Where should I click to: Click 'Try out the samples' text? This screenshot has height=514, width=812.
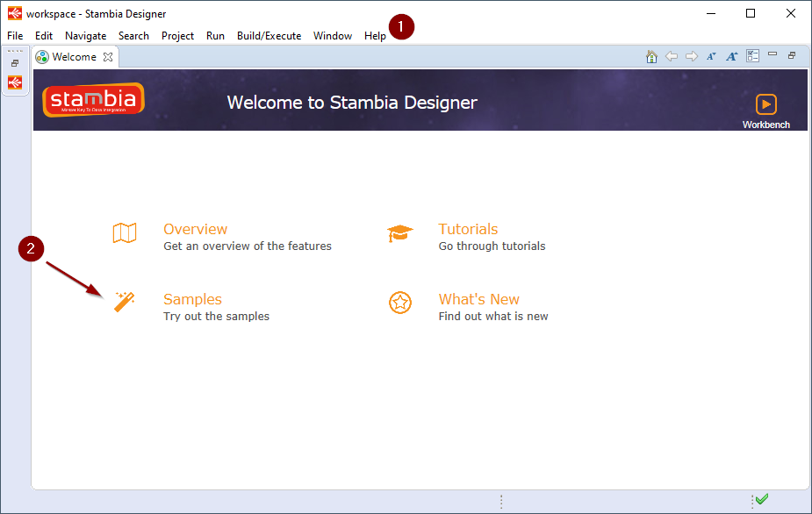click(x=217, y=317)
